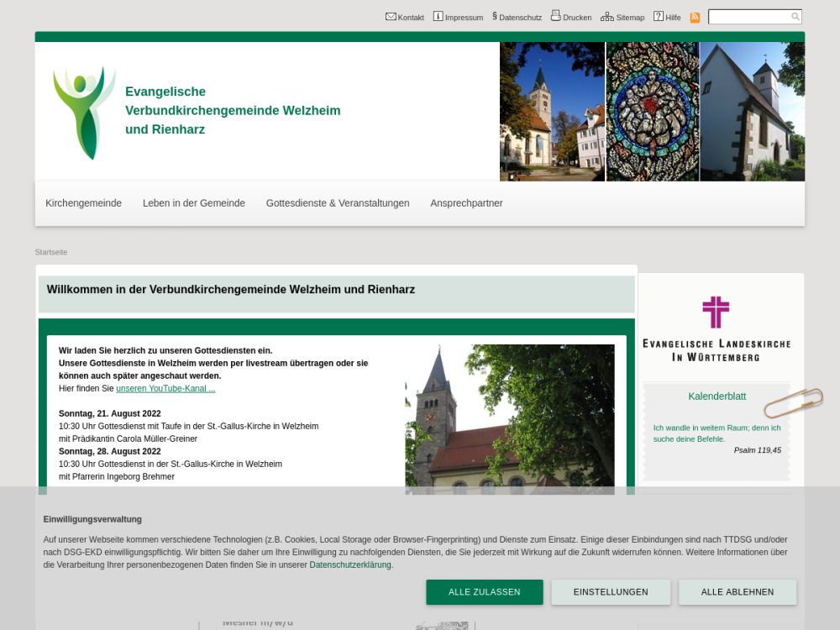Click the Datenschutzerklärung link in consent banner
840x630 pixels.
(350, 565)
